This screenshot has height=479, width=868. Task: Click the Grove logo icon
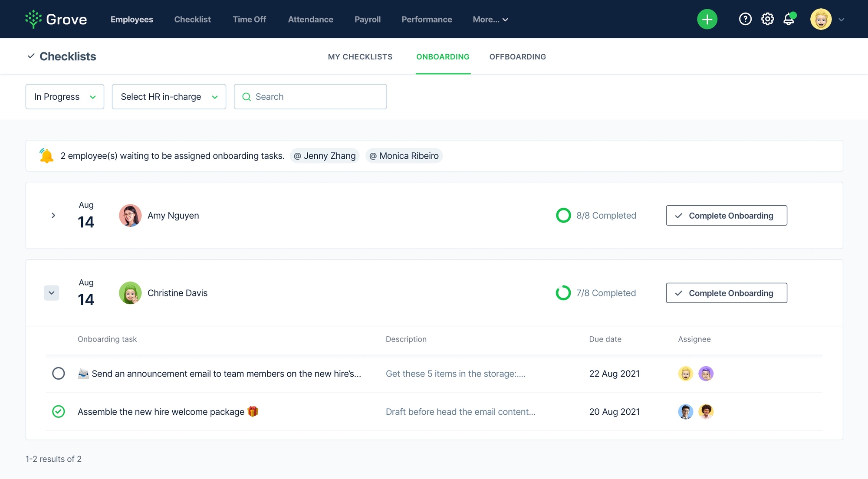pyautogui.click(x=34, y=19)
